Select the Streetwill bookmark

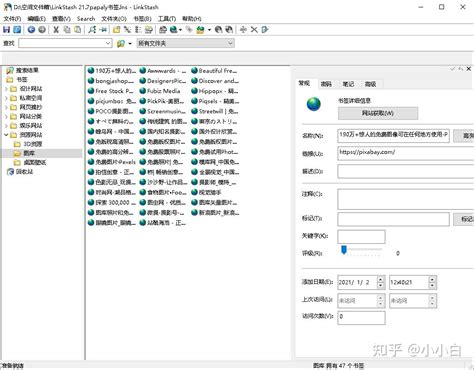[214, 111]
